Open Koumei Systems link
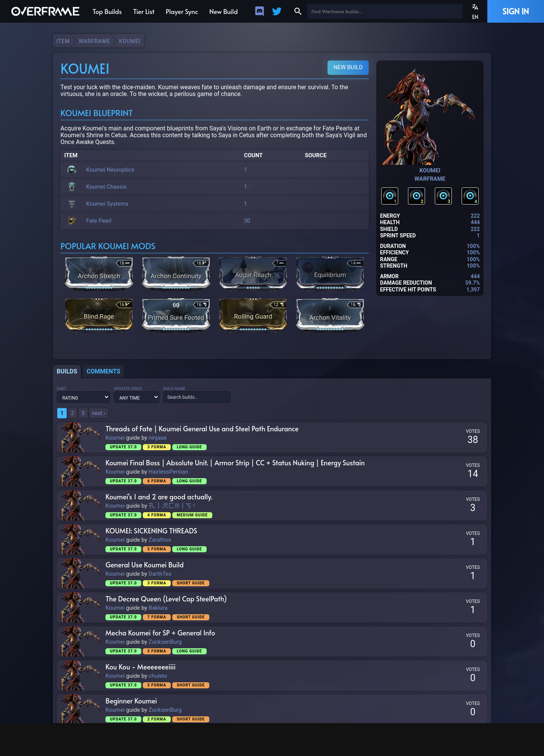Image resolution: width=544 pixels, height=756 pixels. click(x=107, y=204)
